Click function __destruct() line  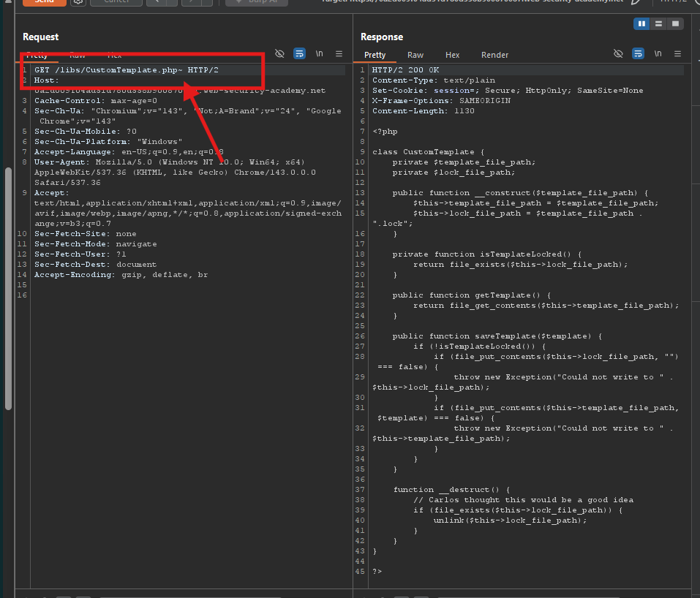click(451, 490)
